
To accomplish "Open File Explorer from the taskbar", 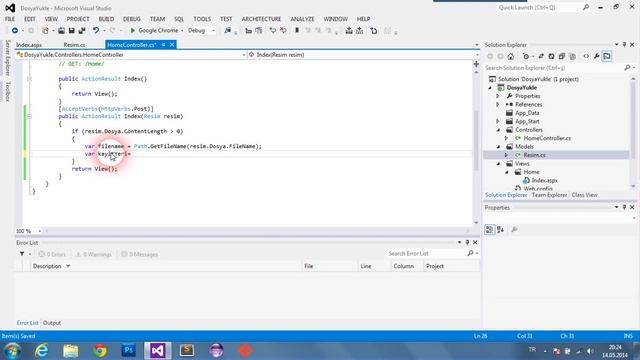I will coord(71,351).
